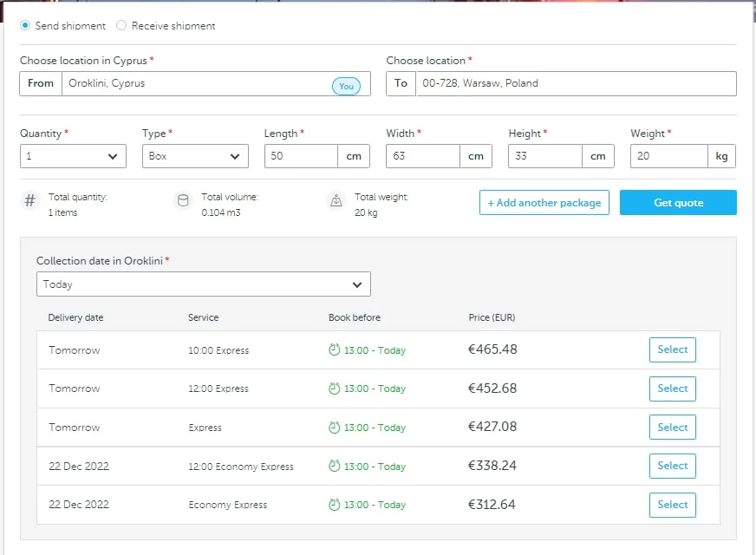
Task: Click Add another package button
Action: tap(544, 203)
